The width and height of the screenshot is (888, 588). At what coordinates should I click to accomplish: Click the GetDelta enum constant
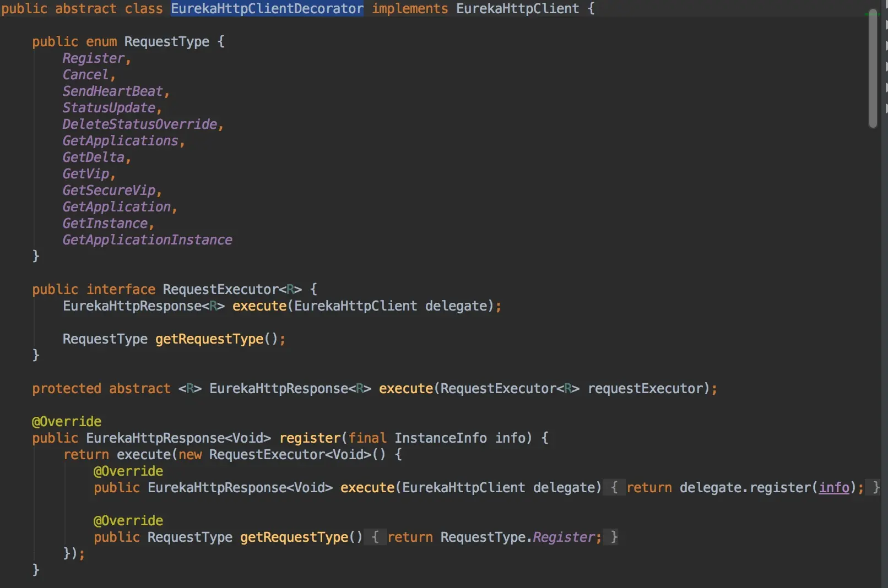tap(94, 157)
